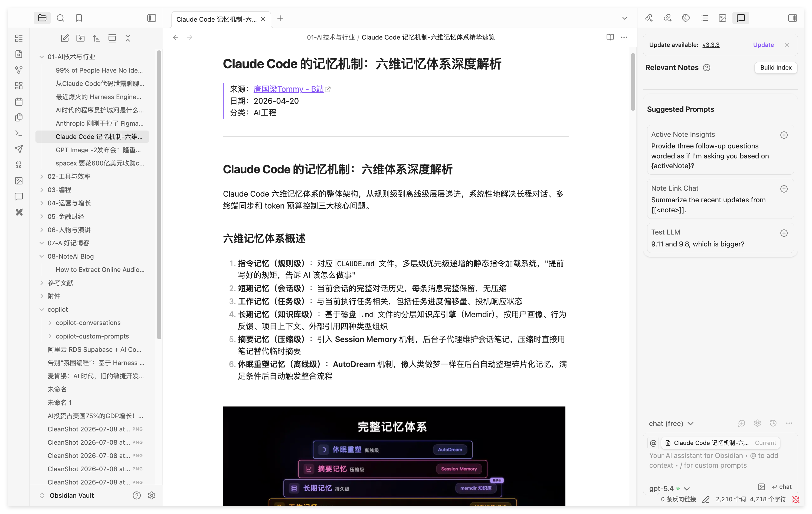Open the tab list chevron dropdown
This screenshot has width=812, height=514.
625,18
